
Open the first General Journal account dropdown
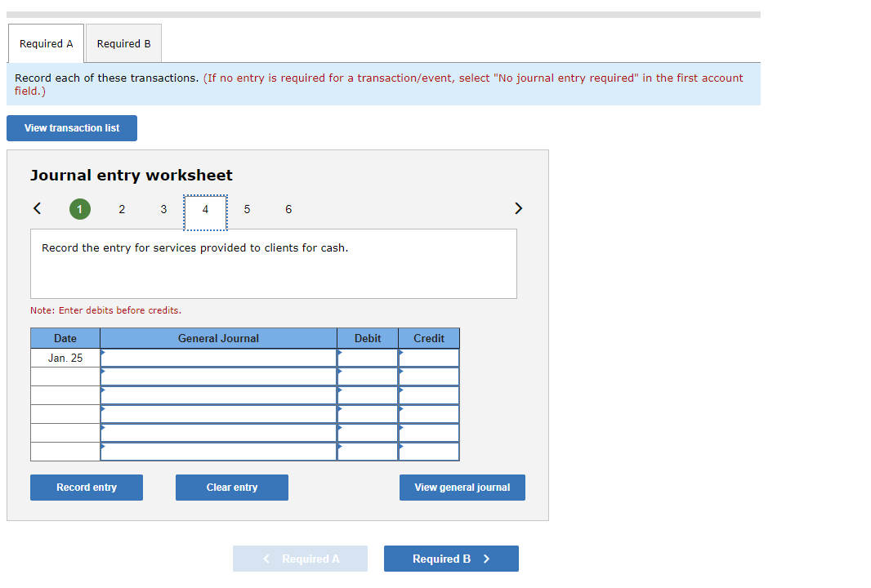pos(218,357)
